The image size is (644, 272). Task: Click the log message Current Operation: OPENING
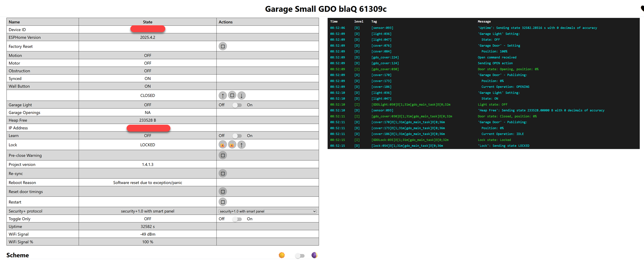tap(505, 87)
